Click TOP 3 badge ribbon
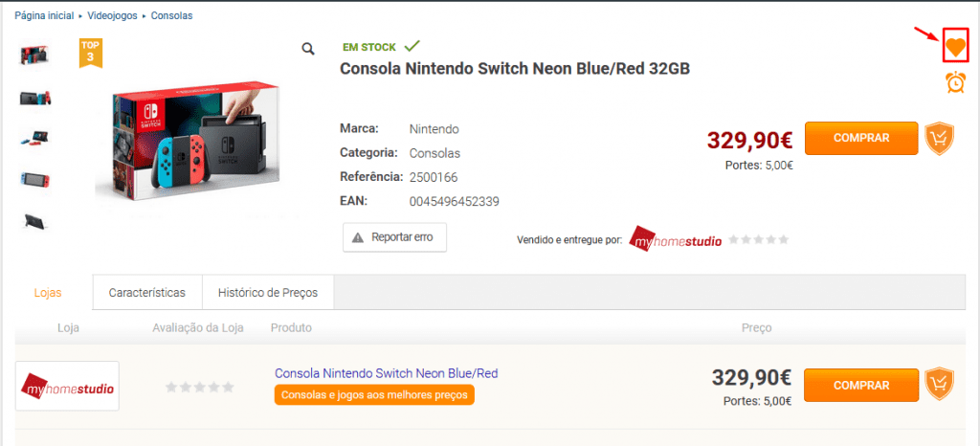Image resolution: width=980 pixels, height=446 pixels. [x=91, y=53]
